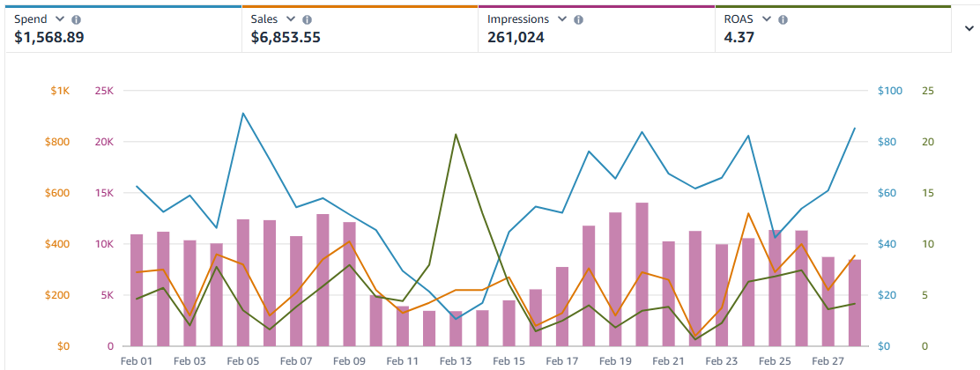This screenshot has width=980, height=370.
Task: Click the Sales metric label
Action: 264,19
